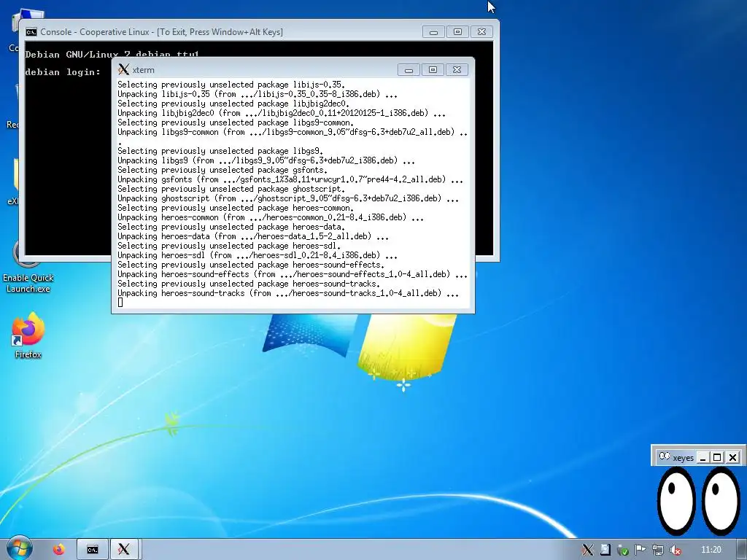Image resolution: width=747 pixels, height=560 pixels.
Task: Click line 'Unpacking gsfonts (from ...'
Action: coord(290,179)
